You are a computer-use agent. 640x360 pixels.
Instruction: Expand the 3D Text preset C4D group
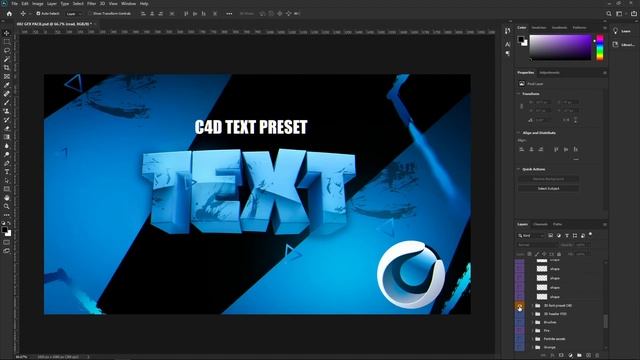pyautogui.click(x=532, y=306)
